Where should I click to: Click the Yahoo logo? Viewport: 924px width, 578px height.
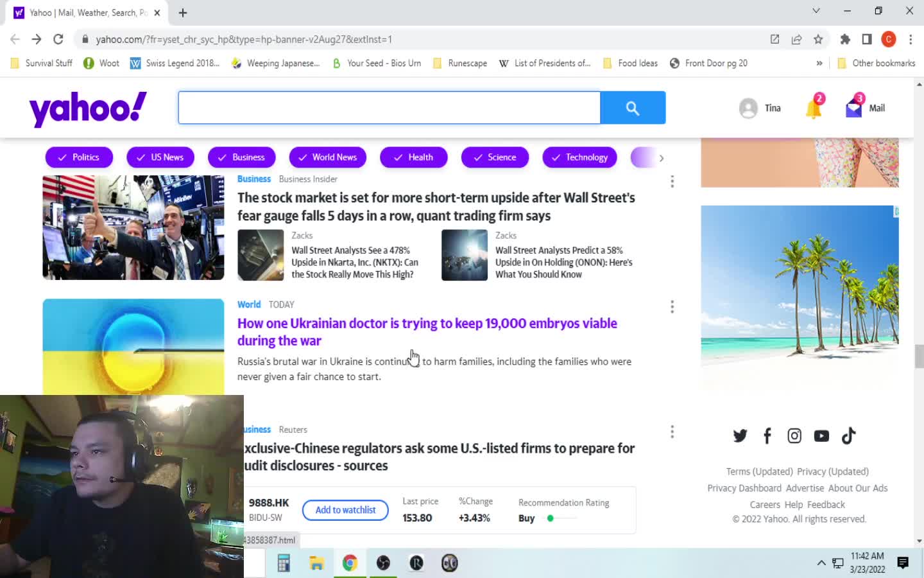(x=88, y=109)
